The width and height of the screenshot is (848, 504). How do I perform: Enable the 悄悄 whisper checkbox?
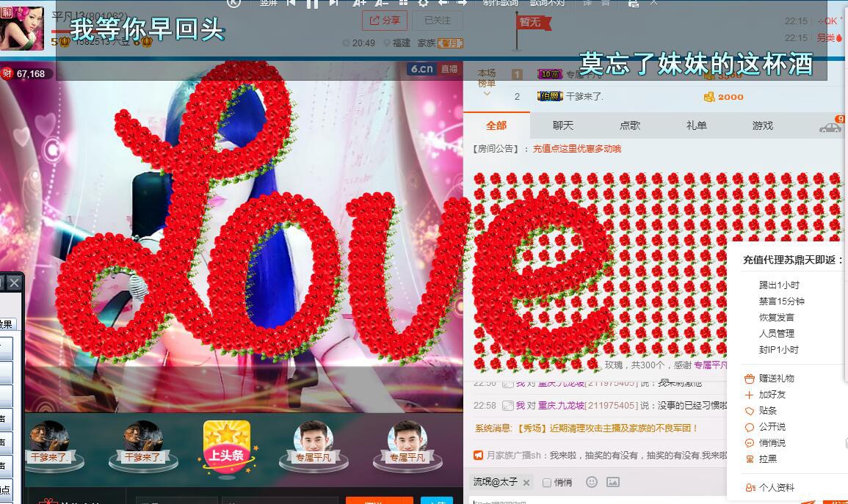pos(547,483)
